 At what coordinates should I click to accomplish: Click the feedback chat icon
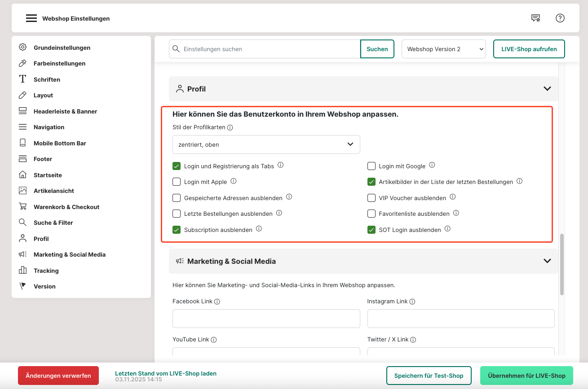click(x=535, y=18)
